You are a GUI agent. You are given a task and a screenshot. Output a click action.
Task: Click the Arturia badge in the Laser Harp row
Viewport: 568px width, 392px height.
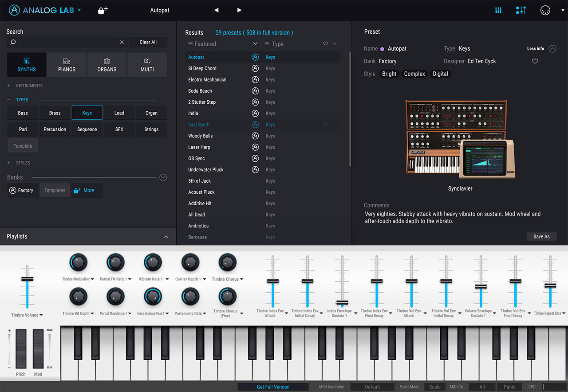(x=255, y=147)
